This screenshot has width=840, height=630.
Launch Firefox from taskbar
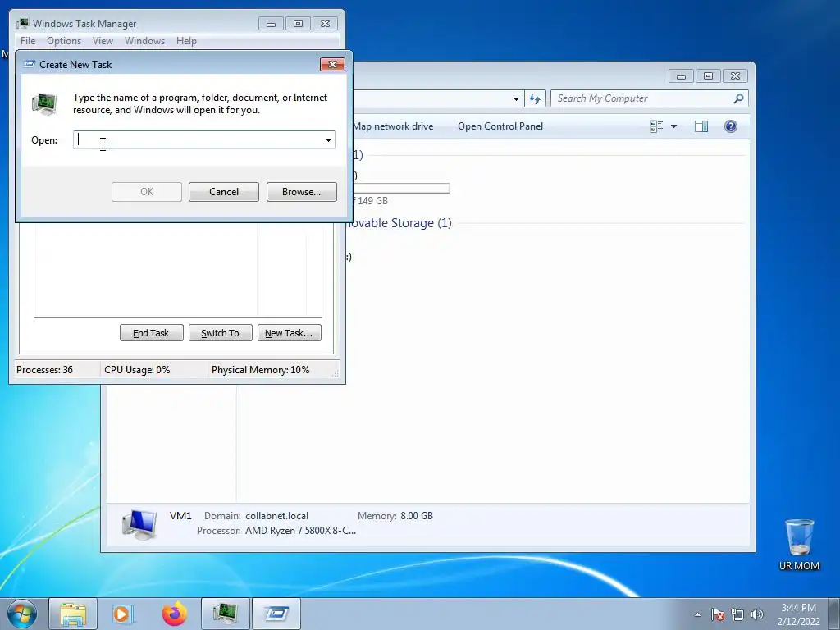tap(175, 614)
